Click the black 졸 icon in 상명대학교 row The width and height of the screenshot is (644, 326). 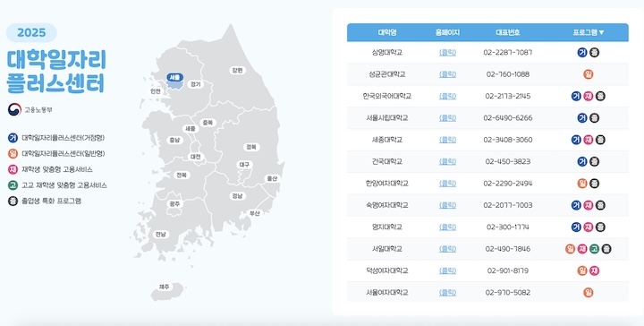594,53
